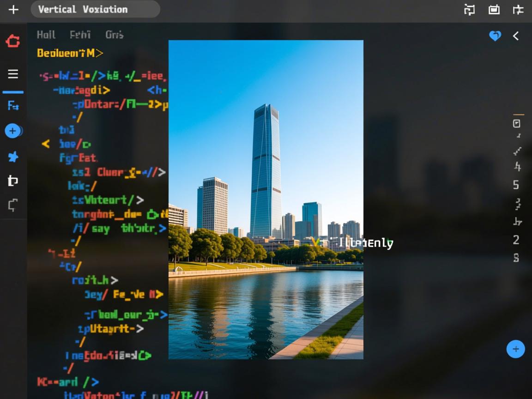Screen dimensions: 532x399
Task: Click the gray bracket icon in the sidebar
Action: [13, 206]
